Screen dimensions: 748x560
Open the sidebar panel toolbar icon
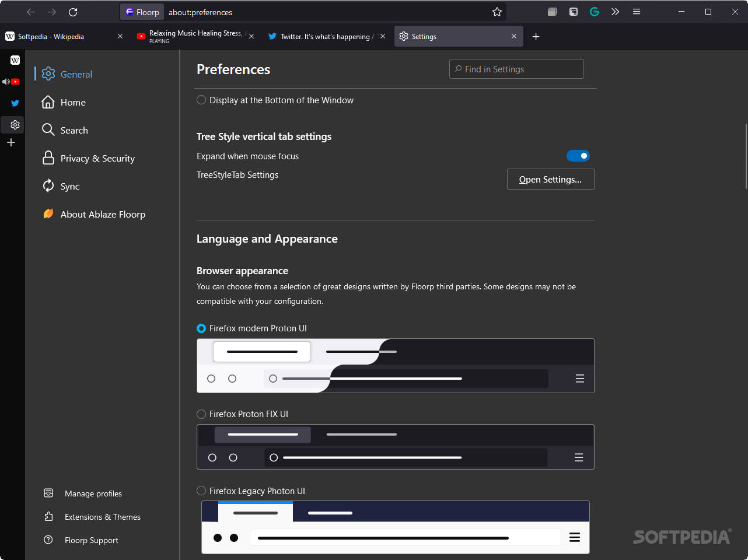pyautogui.click(x=574, y=12)
